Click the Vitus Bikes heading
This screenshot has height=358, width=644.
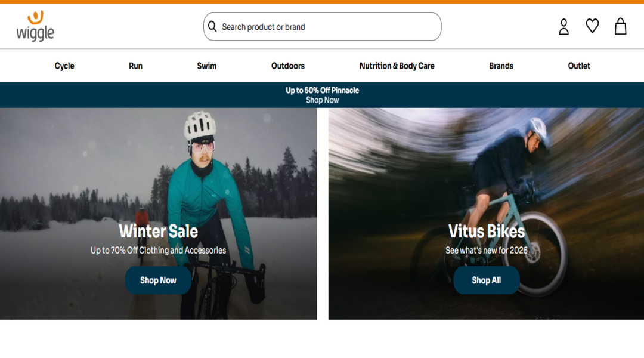487,231
